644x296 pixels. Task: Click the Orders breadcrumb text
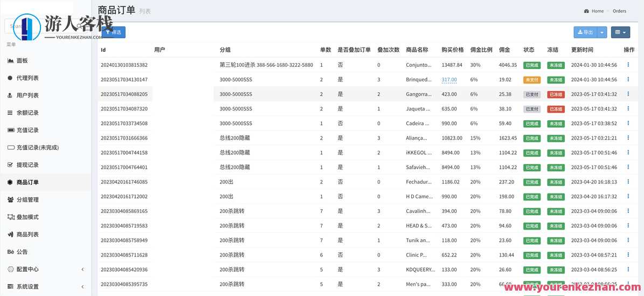(619, 11)
